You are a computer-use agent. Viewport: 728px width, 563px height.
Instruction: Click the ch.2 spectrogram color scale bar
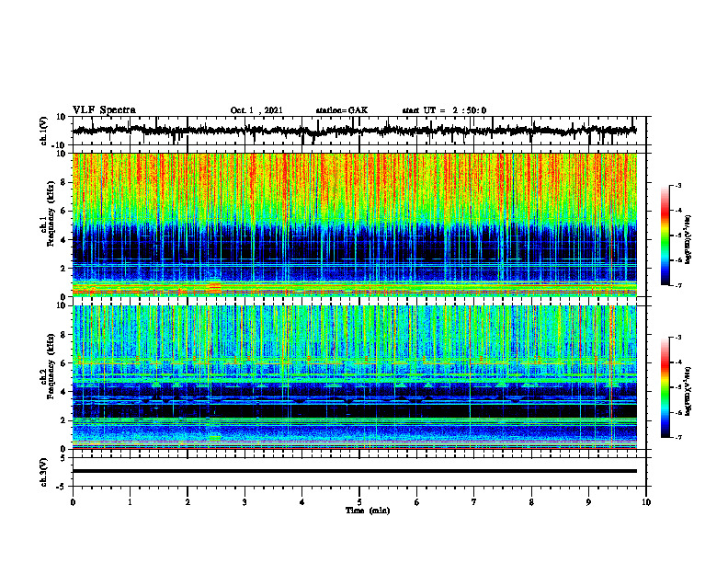click(665, 387)
